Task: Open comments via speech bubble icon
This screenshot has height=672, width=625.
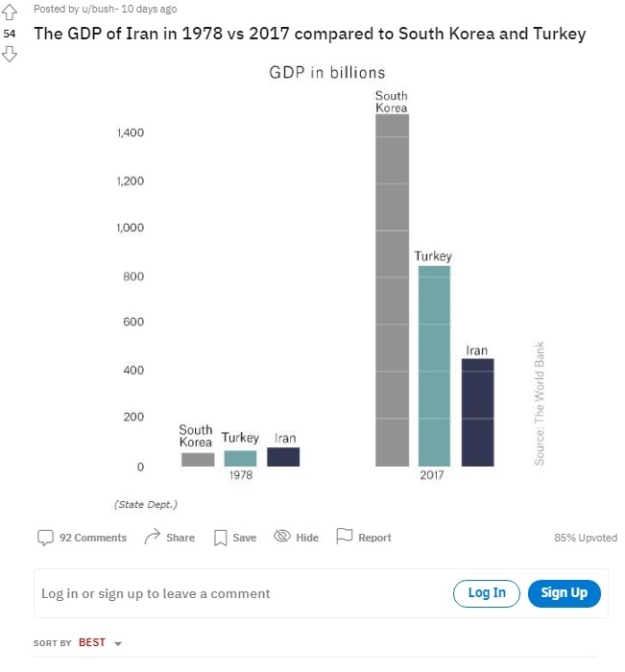Action: pos(45,537)
